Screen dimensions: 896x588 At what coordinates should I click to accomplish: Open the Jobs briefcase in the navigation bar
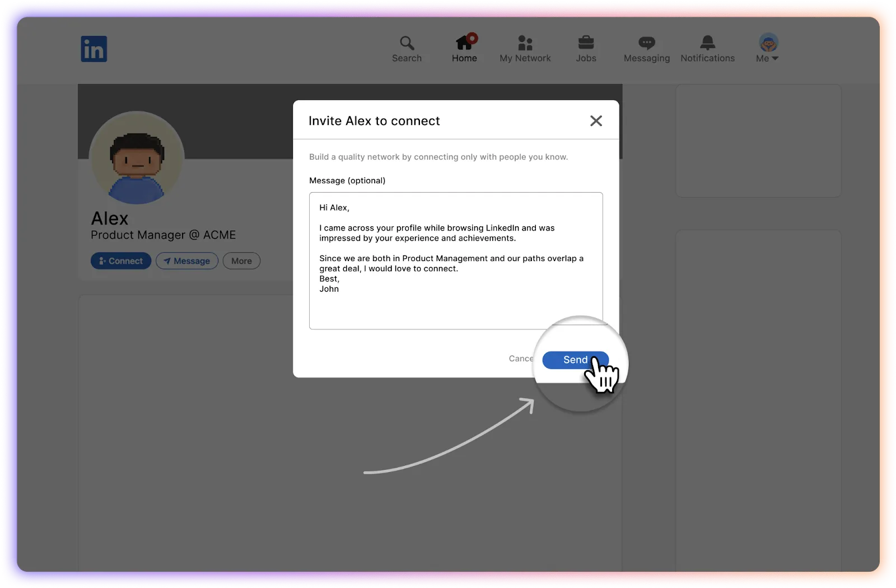(x=586, y=49)
